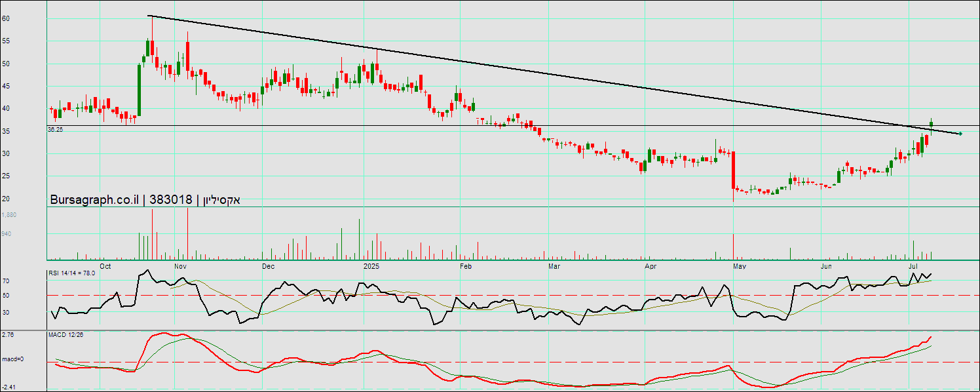This screenshot has width=980, height=392.
Task: Click the 60 price axis label
Action: click(x=5, y=19)
